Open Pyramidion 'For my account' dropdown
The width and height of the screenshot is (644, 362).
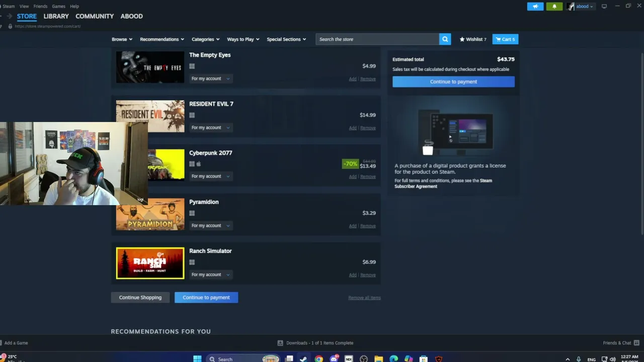click(210, 226)
